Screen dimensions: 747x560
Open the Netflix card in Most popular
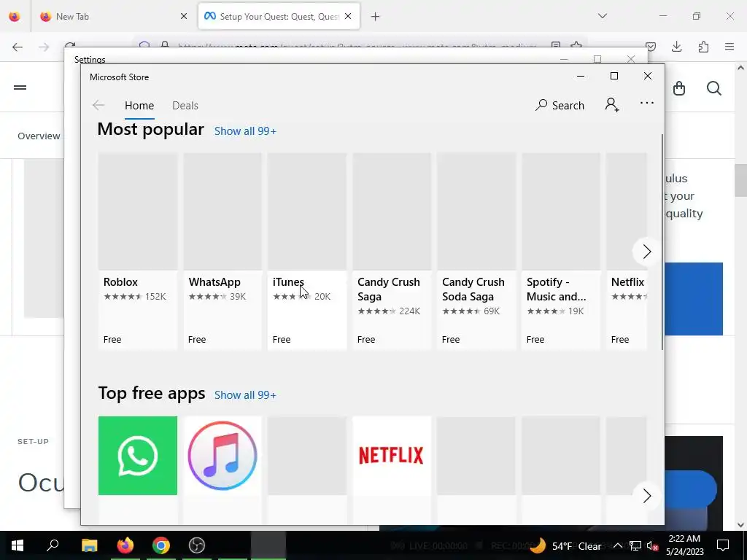click(627, 252)
